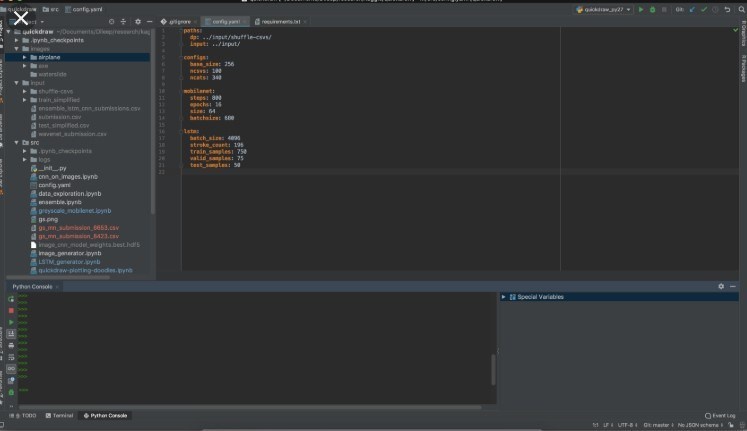Update project from Git with the blue arrow
747x431 pixels.
[x=692, y=10]
